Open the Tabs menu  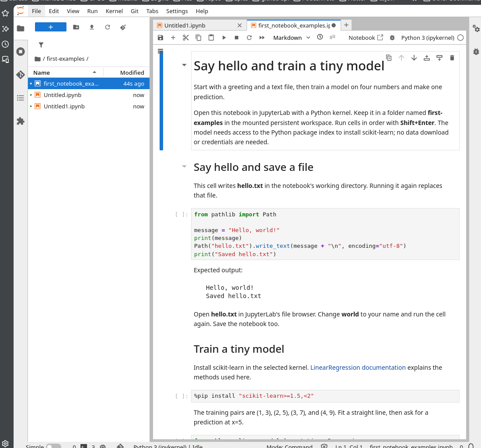(x=152, y=11)
